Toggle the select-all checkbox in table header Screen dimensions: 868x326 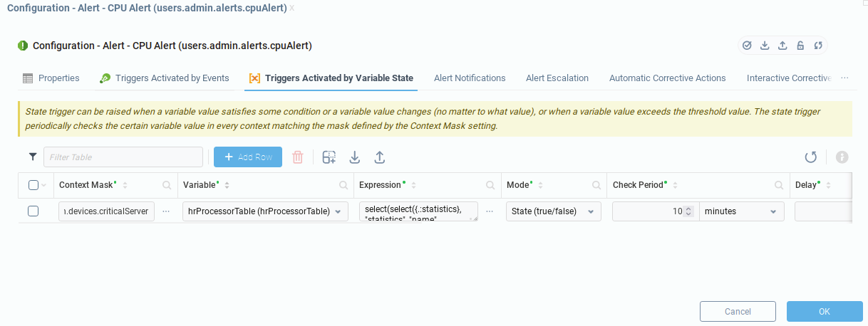tap(33, 185)
